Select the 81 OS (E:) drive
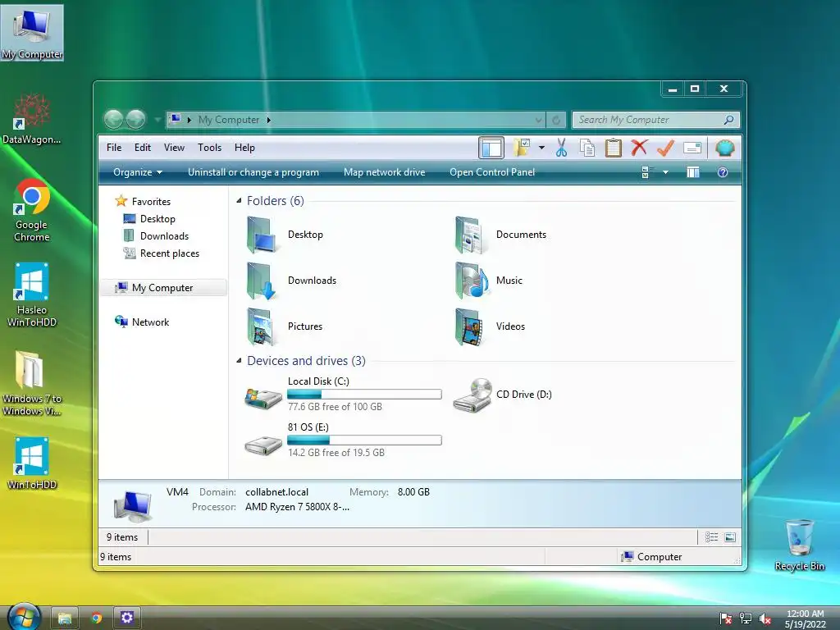840x630 pixels. click(x=343, y=441)
